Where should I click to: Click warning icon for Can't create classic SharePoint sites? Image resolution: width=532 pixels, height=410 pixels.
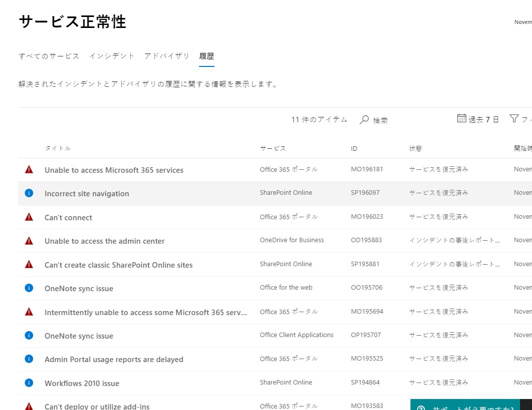pyautogui.click(x=29, y=265)
